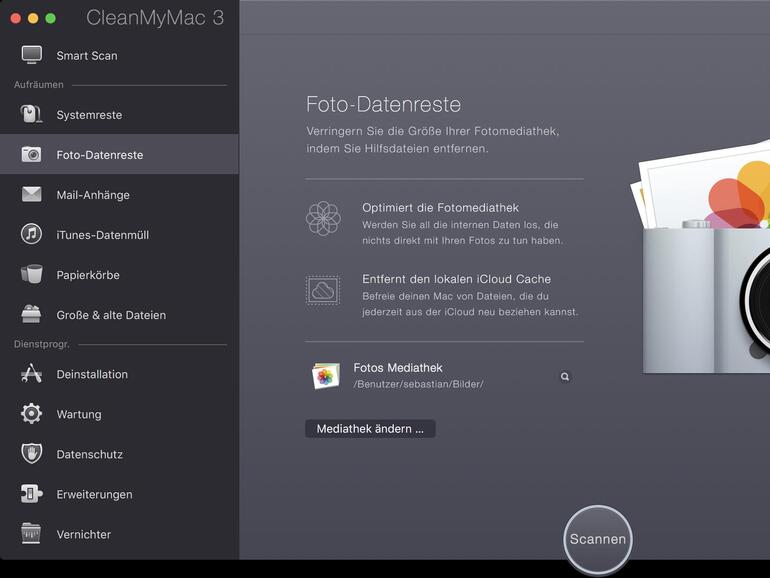Click the Mail-Anhänge envelope icon
The width and height of the screenshot is (770, 578).
(x=32, y=195)
